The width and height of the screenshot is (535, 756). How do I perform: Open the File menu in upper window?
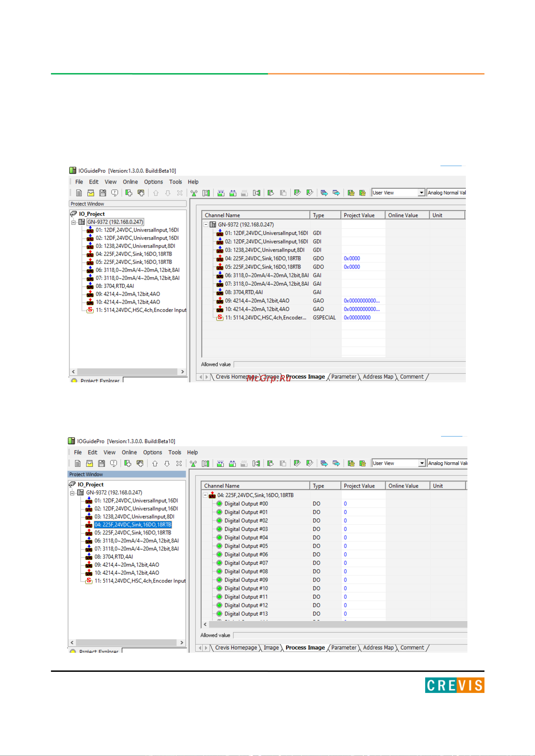[x=79, y=182]
